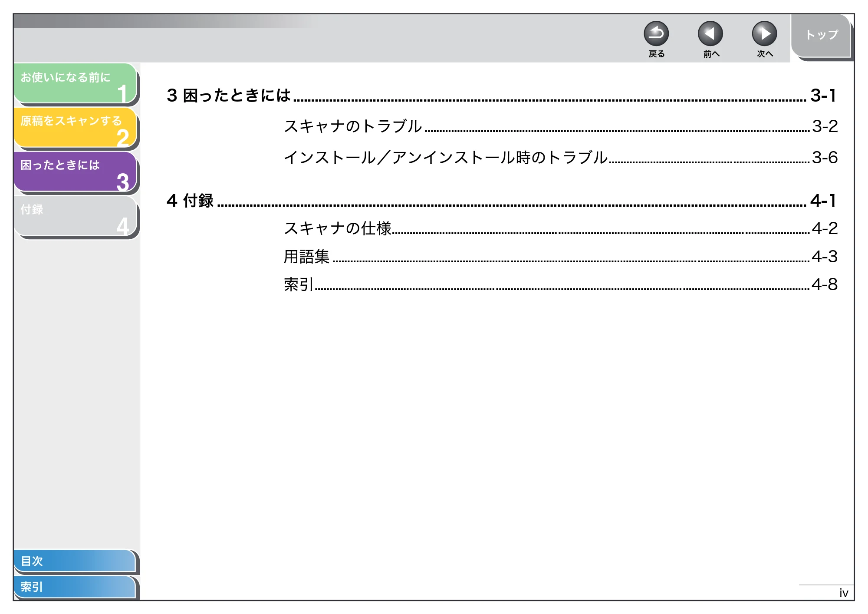Viewport: 868px width, 614px height.
Task: Open the トップ tab
Action: pos(821,36)
